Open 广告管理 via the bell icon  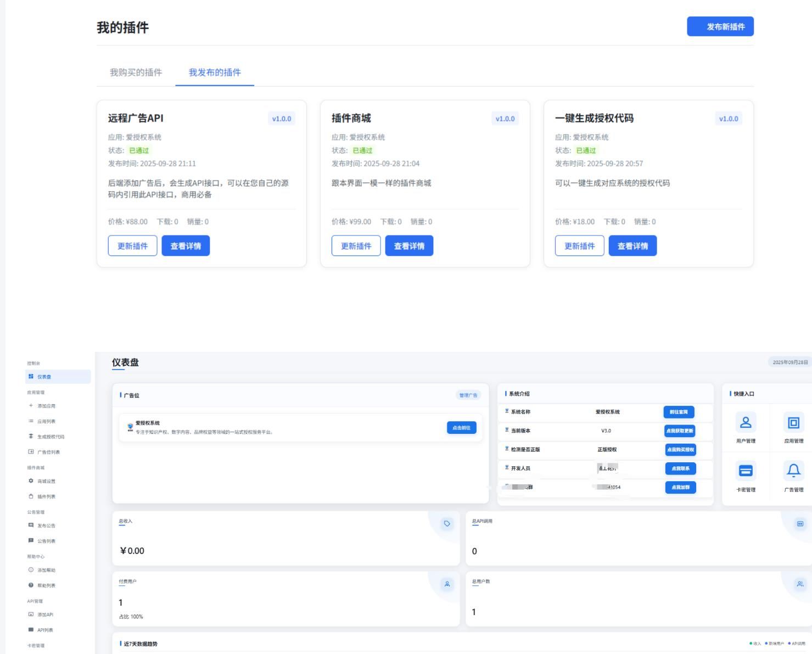(x=793, y=471)
